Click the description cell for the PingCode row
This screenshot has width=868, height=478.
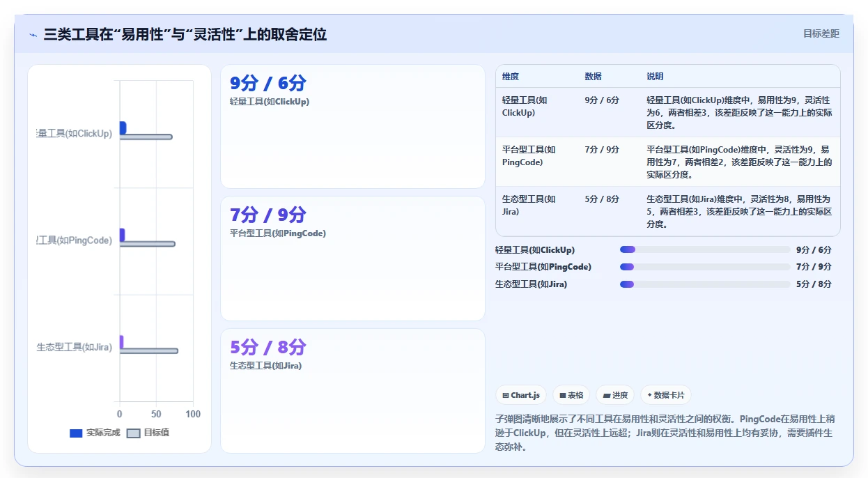click(739, 162)
